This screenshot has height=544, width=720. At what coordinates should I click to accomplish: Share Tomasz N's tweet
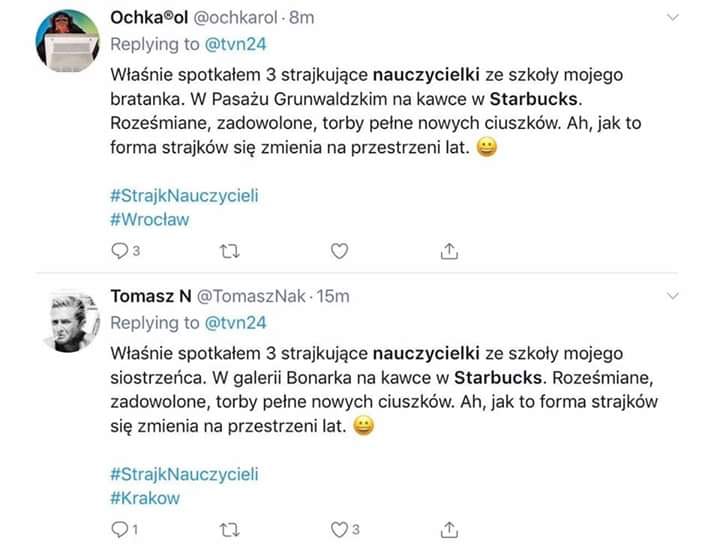click(449, 528)
